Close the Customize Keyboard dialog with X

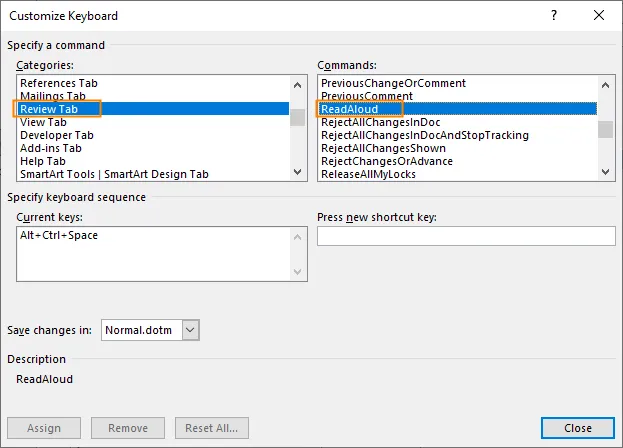pos(598,17)
